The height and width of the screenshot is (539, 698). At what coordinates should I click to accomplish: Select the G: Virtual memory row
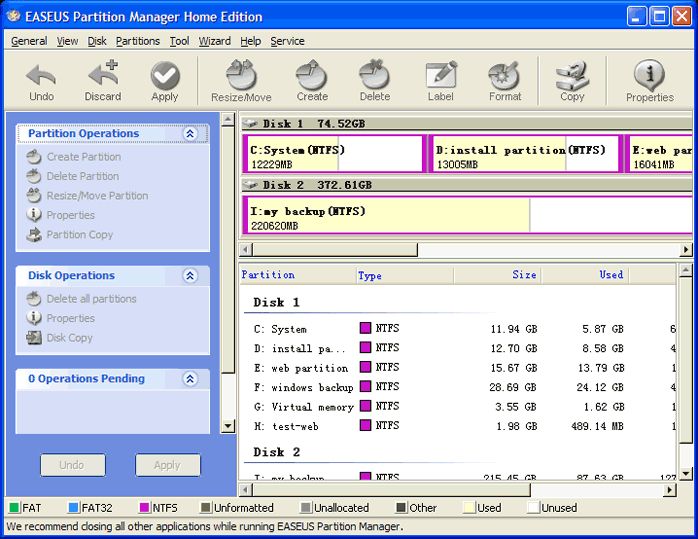click(460, 407)
